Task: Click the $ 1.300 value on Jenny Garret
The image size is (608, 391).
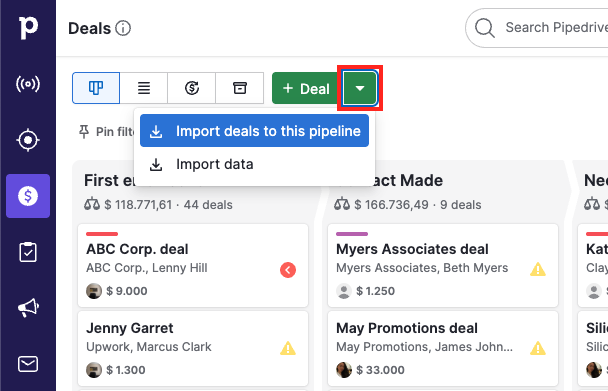Action: point(126,370)
